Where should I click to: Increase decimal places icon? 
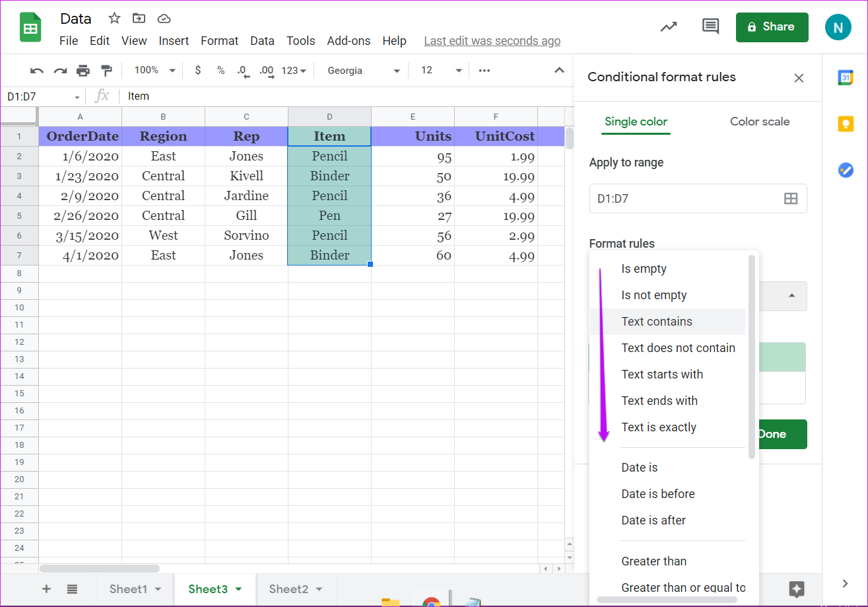point(267,71)
